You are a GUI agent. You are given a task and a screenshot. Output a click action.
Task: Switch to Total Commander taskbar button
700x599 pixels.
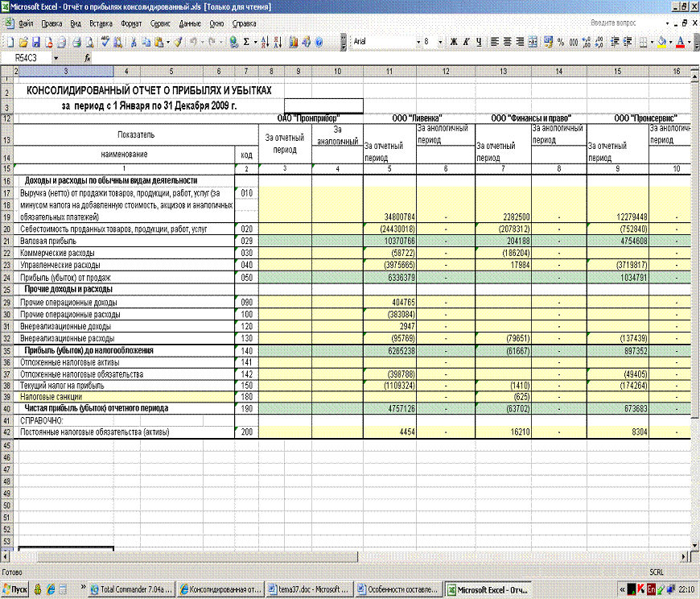point(131,590)
